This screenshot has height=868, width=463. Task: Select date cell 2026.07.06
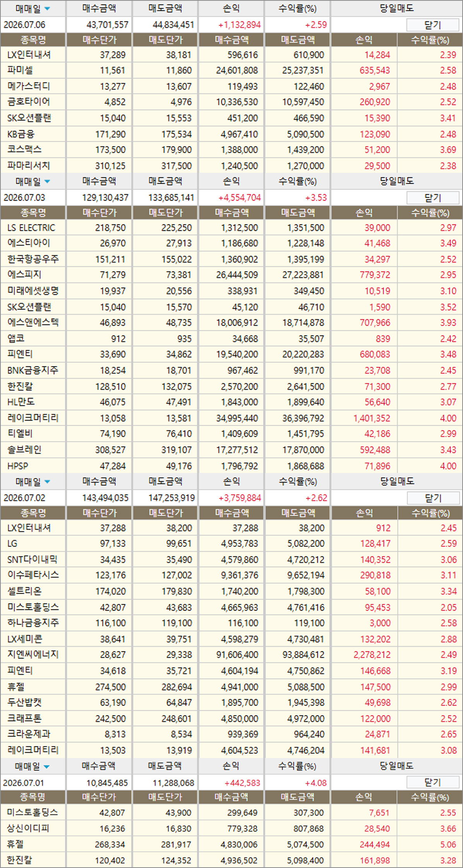pyautogui.click(x=24, y=25)
